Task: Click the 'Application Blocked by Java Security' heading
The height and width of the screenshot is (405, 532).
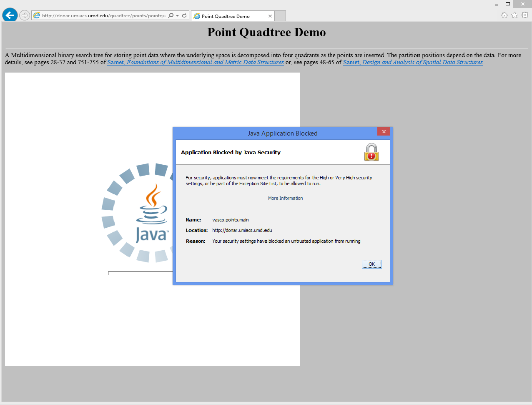Action: pyautogui.click(x=231, y=152)
